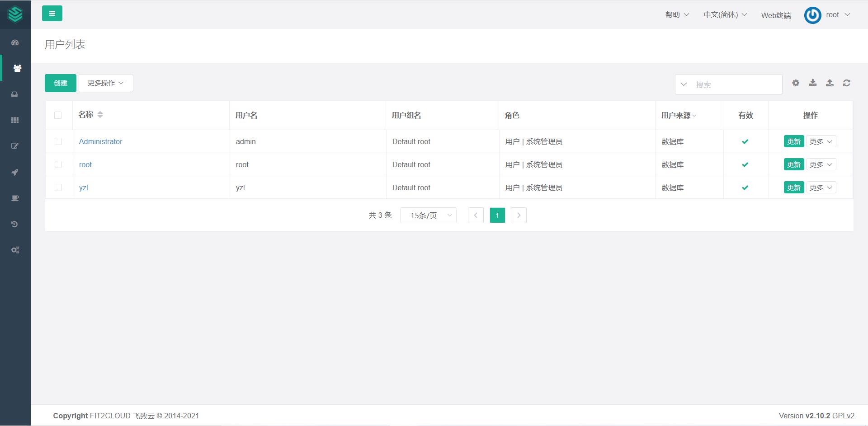Expand search filter options chevron
Image resolution: width=868 pixels, height=426 pixels.
coord(684,84)
